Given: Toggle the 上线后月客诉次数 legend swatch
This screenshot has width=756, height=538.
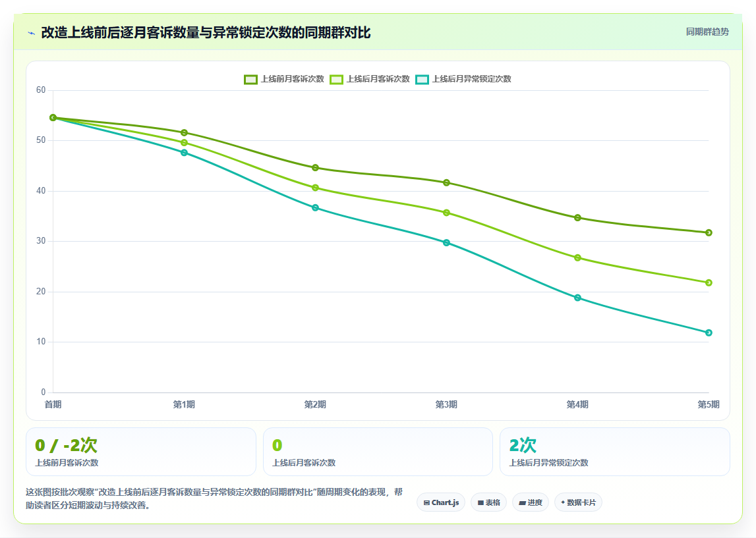Looking at the screenshot, I should coord(337,80).
